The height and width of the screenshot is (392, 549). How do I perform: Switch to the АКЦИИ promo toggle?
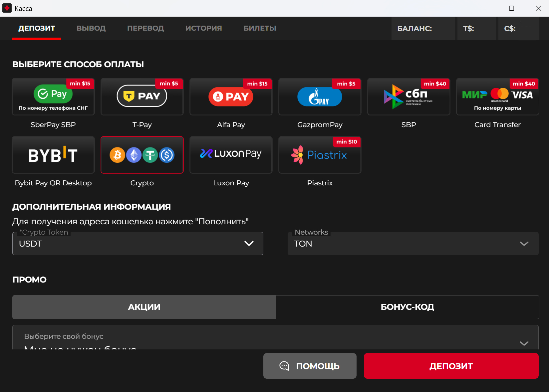point(144,307)
